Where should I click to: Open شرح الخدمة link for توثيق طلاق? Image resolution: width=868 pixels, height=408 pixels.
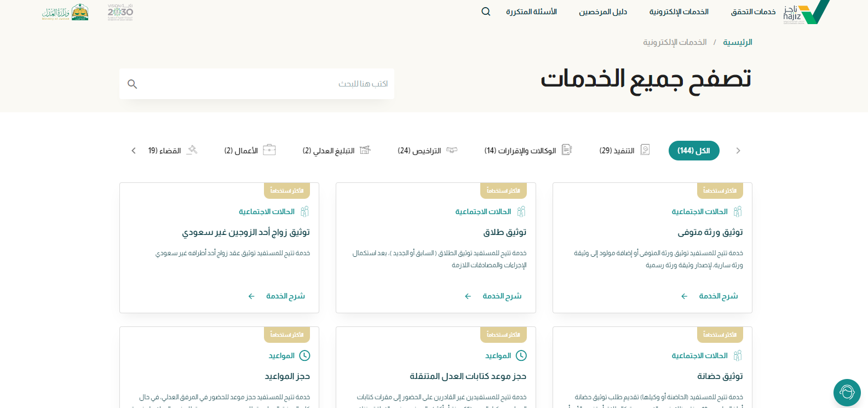pyautogui.click(x=501, y=296)
